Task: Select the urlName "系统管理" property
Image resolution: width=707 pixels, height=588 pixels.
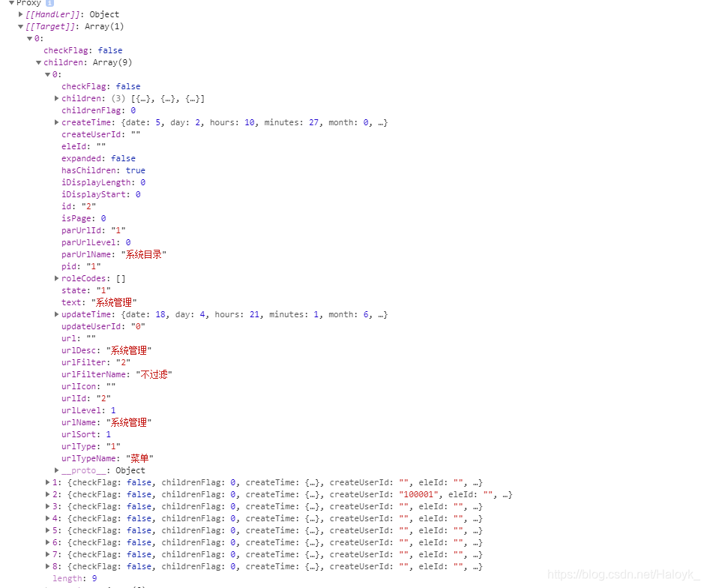Action: pos(106,422)
